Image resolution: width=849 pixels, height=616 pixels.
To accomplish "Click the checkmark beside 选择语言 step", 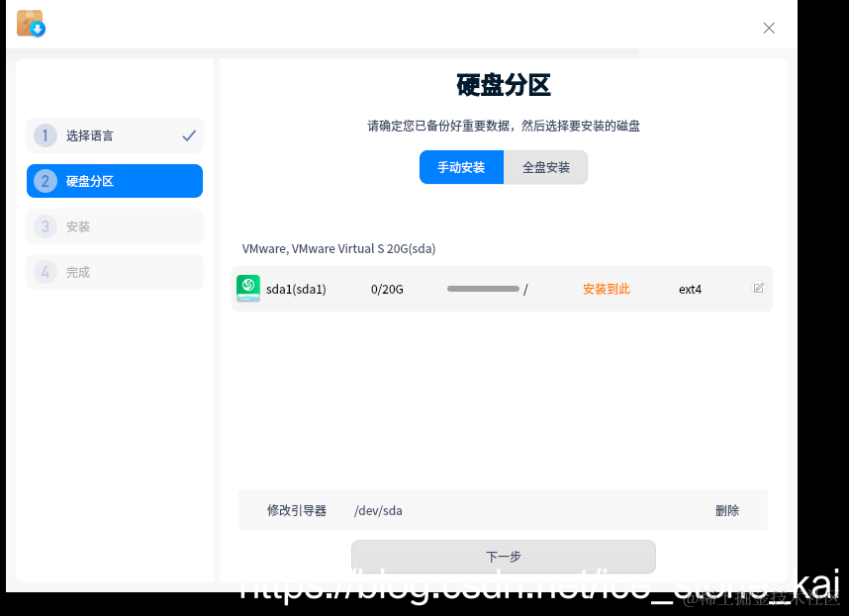I will coord(188,135).
